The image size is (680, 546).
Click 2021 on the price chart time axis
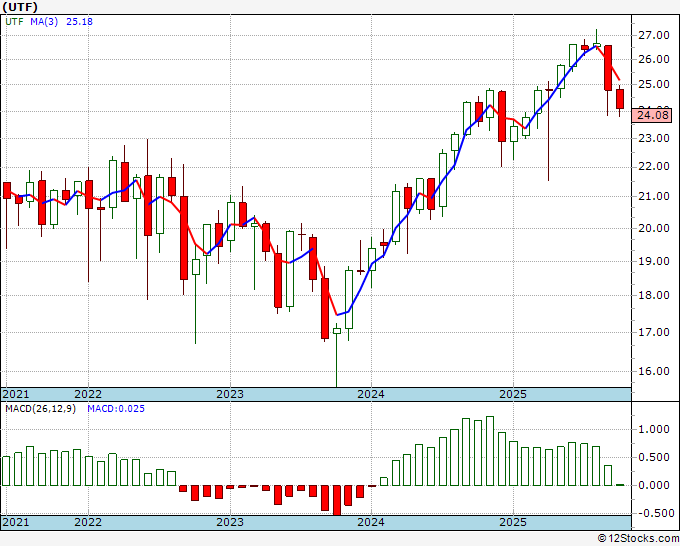(16, 394)
